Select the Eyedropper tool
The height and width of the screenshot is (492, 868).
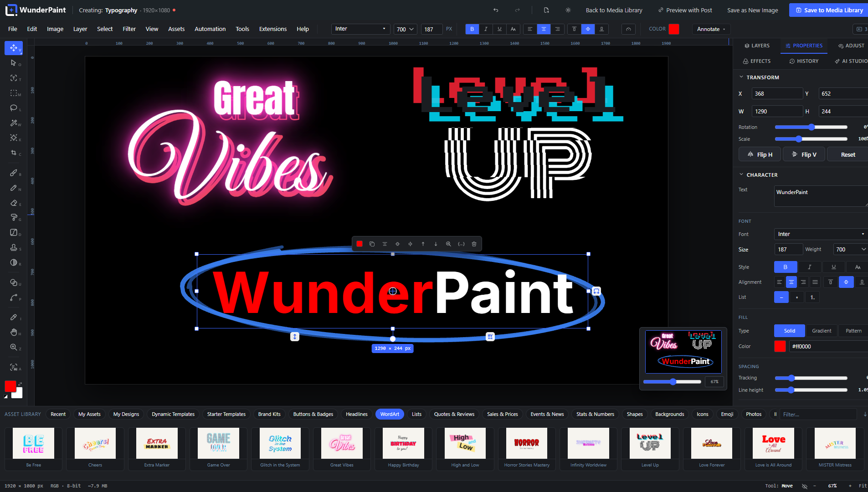click(14, 317)
